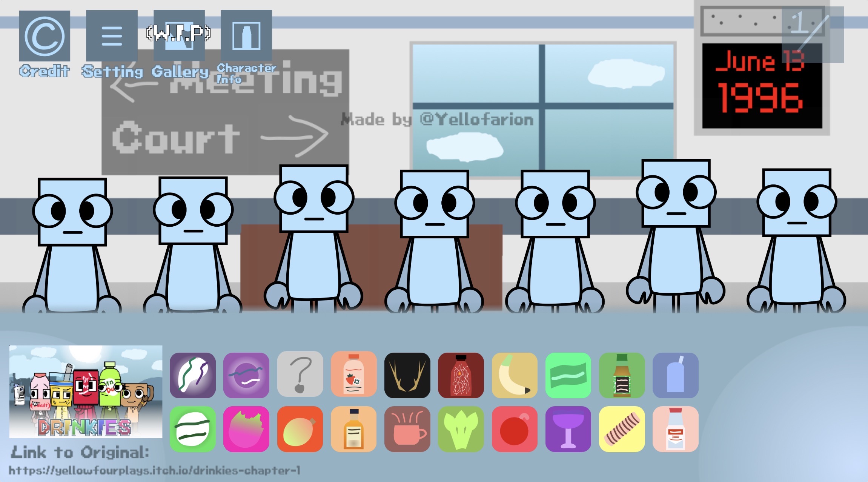Pick the banana pencil icon
This screenshot has height=482, width=868.
[515, 375]
